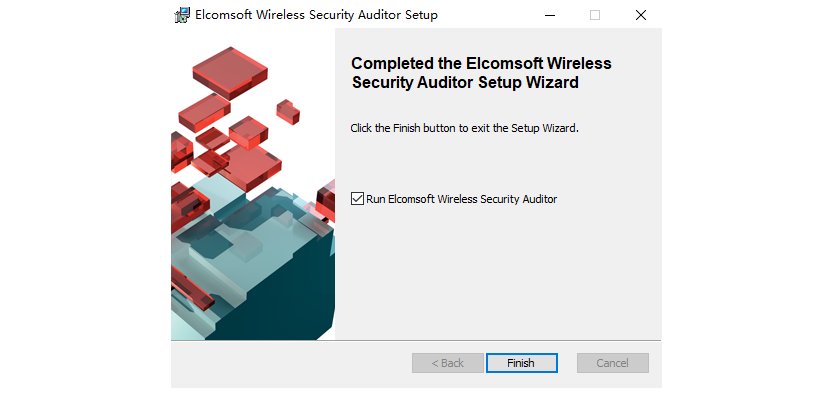Click the Completed Setup Wizard heading
The width and height of the screenshot is (827, 399).
coord(481,73)
